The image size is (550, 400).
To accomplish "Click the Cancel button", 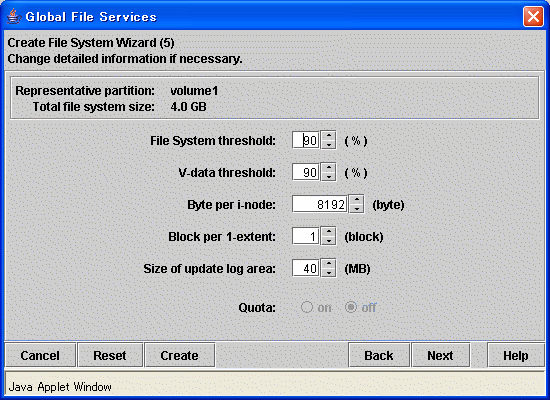I will coord(40,355).
